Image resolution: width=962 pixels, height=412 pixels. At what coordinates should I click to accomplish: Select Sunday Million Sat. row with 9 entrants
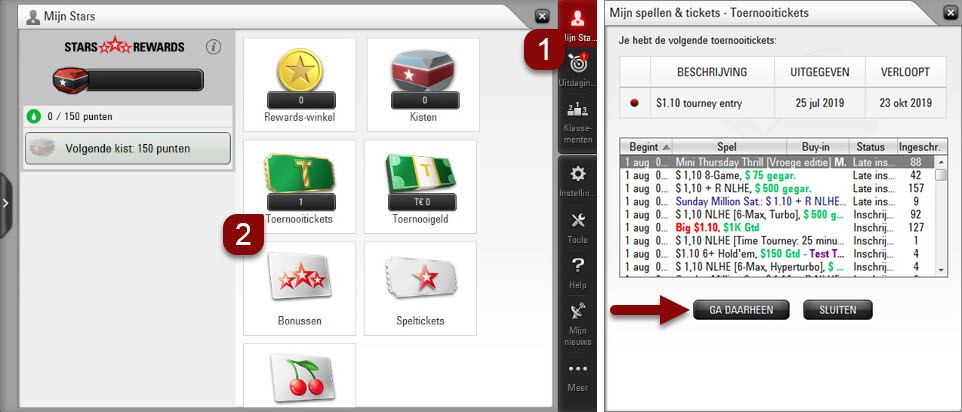[x=777, y=201]
